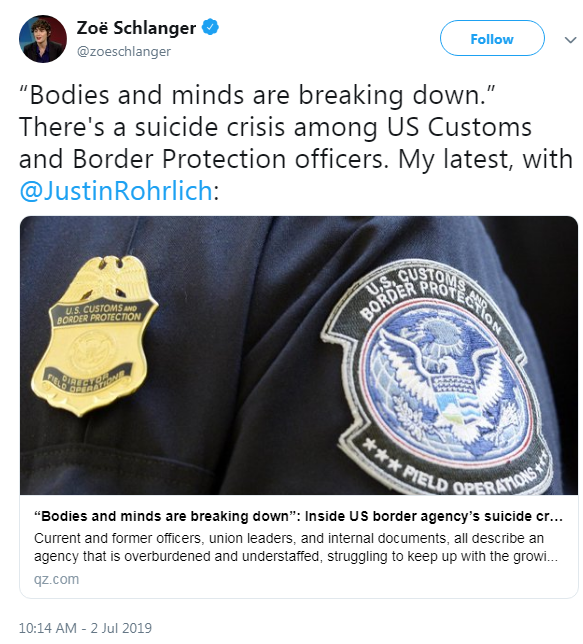The image size is (583, 644).
Task: Click the gold Director Field Operations badge
Action: (95, 336)
